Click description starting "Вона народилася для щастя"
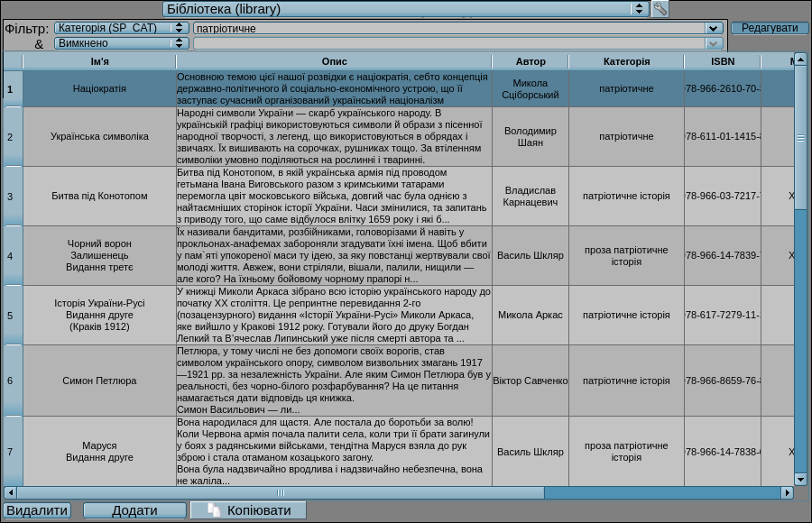The image size is (812, 523). click(334, 452)
